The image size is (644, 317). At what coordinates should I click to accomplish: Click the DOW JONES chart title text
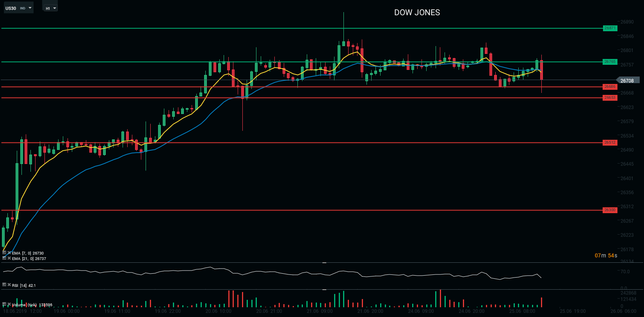[x=417, y=12]
